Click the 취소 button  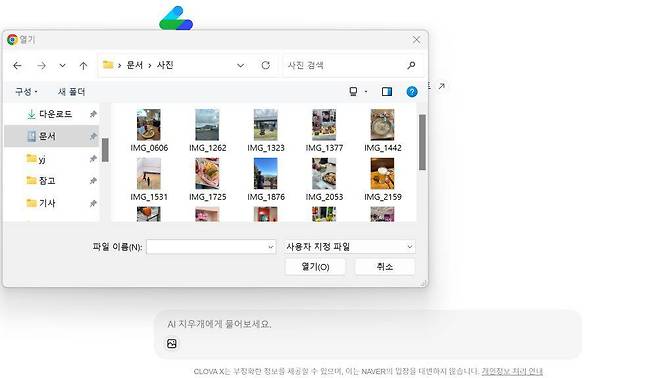[x=385, y=266]
